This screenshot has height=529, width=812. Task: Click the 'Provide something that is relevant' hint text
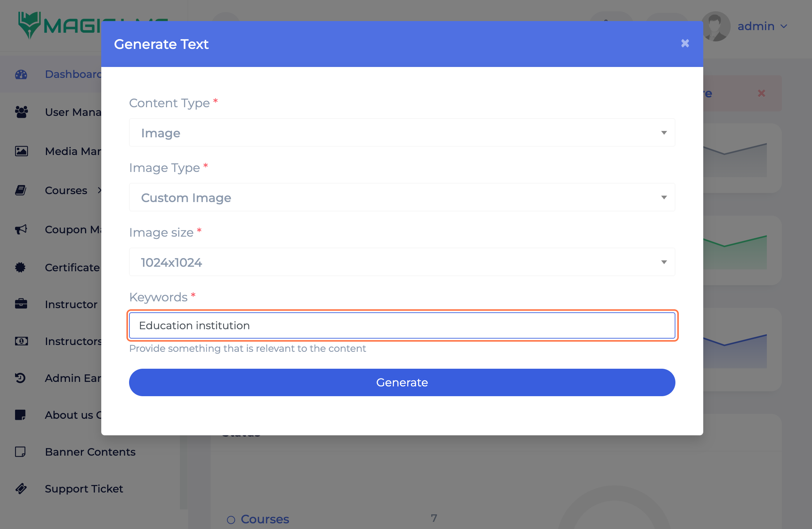247,348
